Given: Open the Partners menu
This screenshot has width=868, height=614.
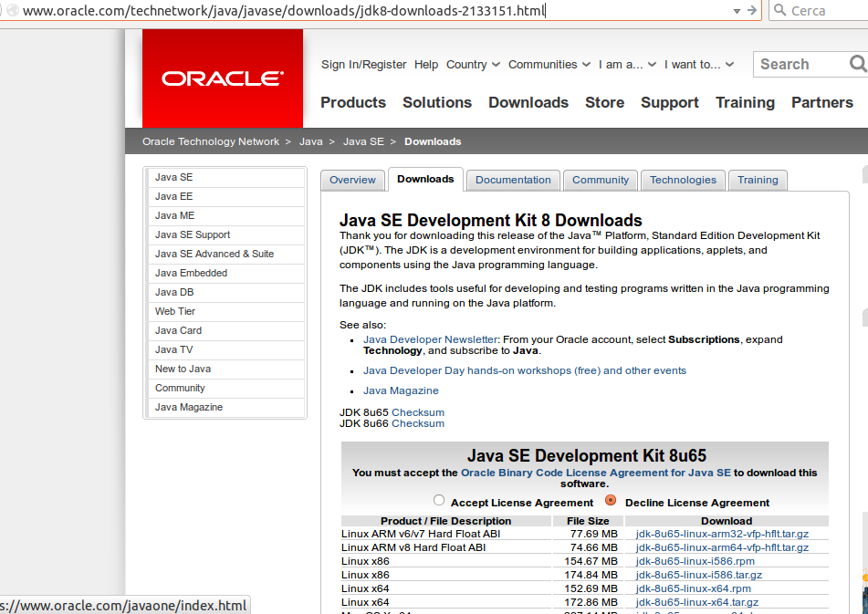Looking at the screenshot, I should [822, 102].
